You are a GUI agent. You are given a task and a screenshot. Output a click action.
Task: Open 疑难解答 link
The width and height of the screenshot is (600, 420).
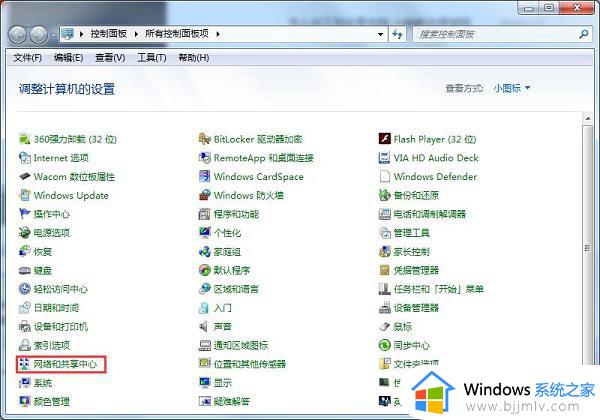[232, 402]
